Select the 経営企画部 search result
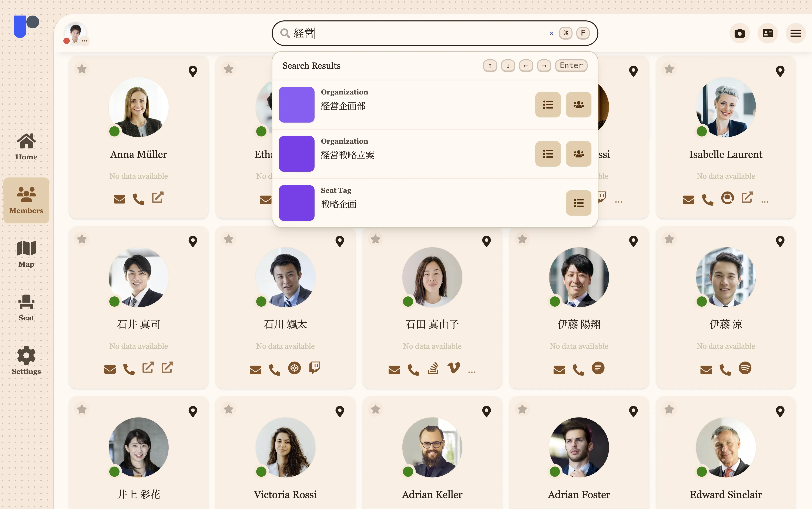812x509 pixels. [x=434, y=105]
